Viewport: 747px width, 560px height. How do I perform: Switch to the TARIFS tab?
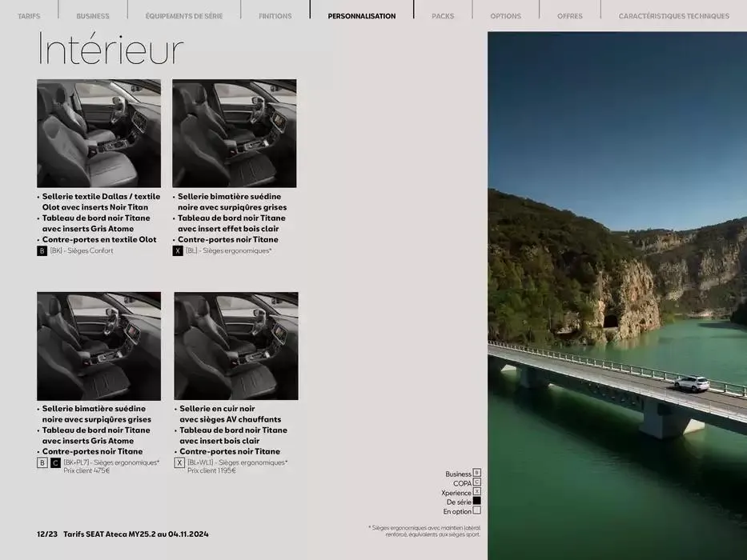point(29,14)
